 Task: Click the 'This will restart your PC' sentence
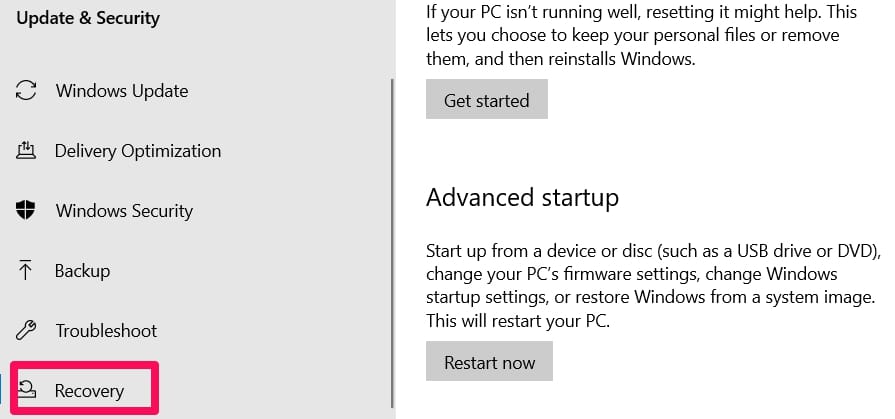518,321
